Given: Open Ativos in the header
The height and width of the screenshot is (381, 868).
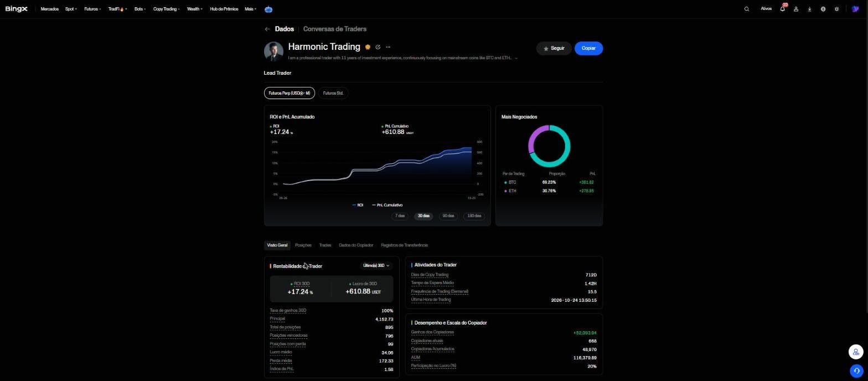Looking at the screenshot, I should [766, 9].
